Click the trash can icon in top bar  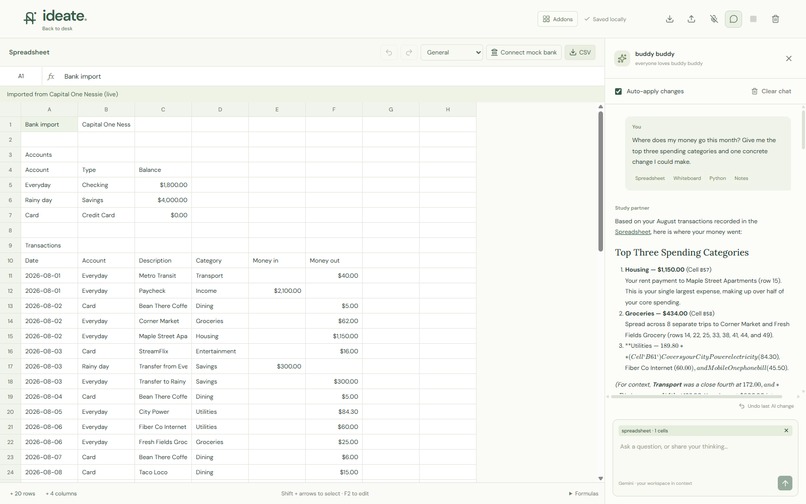tap(775, 19)
